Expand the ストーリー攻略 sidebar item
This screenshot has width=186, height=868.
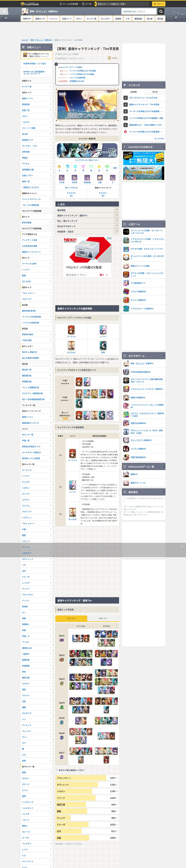click(x=37, y=128)
